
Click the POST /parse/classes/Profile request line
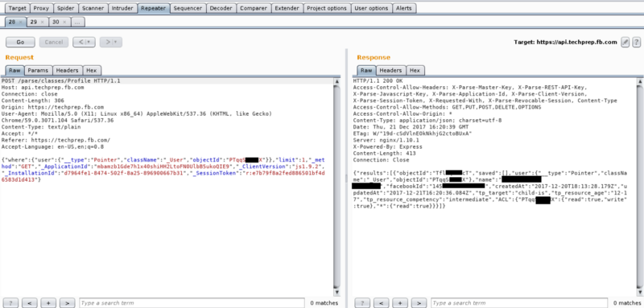[61, 80]
